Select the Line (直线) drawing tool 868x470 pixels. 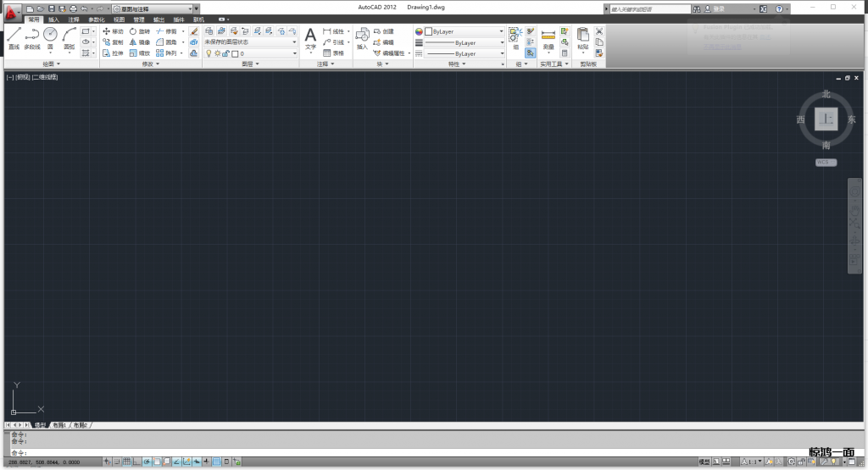pos(14,37)
